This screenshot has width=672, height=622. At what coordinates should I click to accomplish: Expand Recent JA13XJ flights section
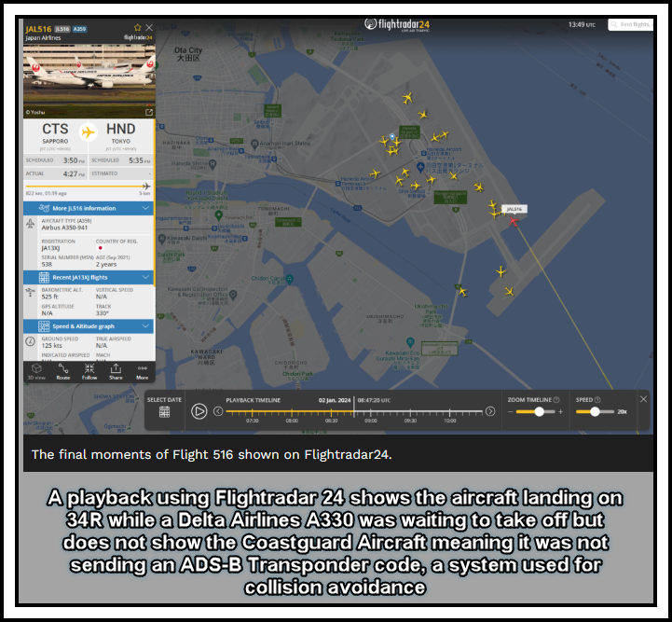[x=89, y=277]
